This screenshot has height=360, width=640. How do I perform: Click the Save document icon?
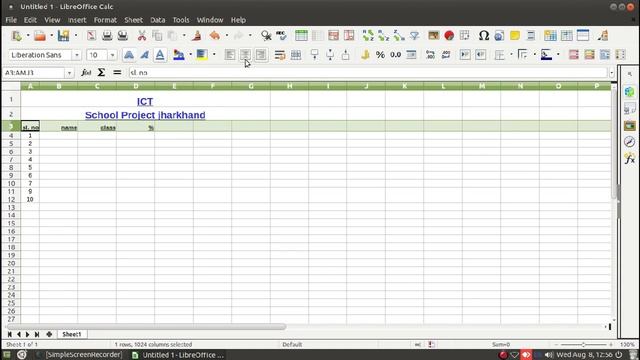coord(63,36)
